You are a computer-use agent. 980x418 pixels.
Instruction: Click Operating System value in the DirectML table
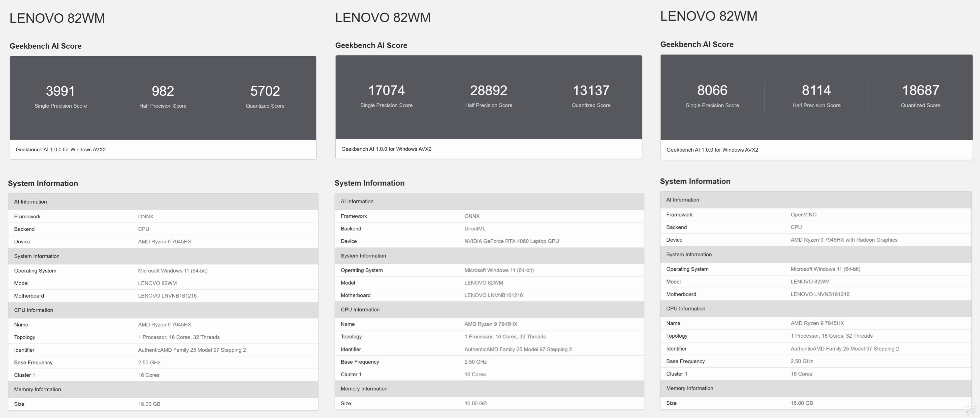(499, 270)
